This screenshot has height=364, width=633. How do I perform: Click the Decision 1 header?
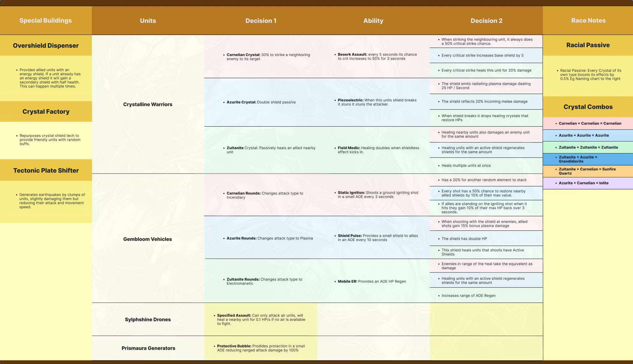coord(261,21)
